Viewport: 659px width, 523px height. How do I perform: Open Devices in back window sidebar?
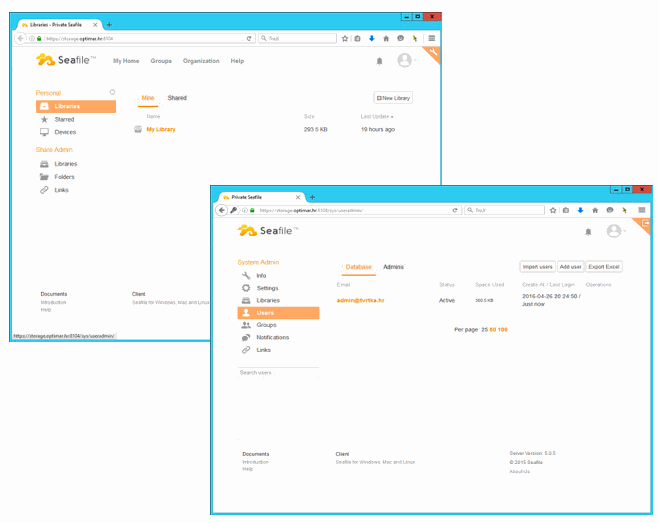coord(65,132)
